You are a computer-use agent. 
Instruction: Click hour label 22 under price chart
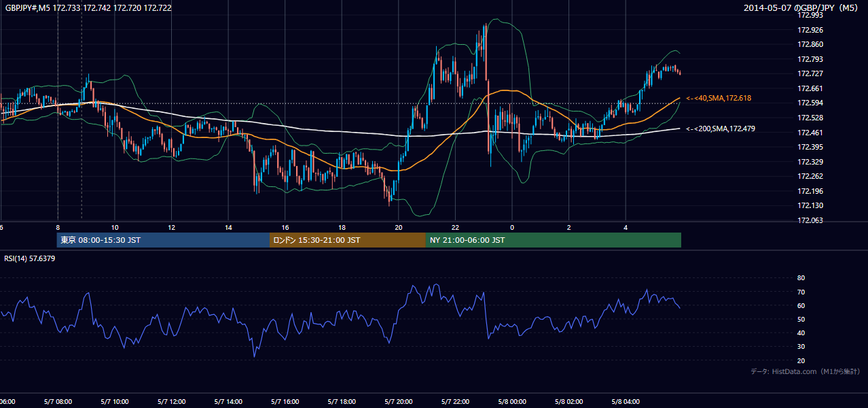pos(456,228)
